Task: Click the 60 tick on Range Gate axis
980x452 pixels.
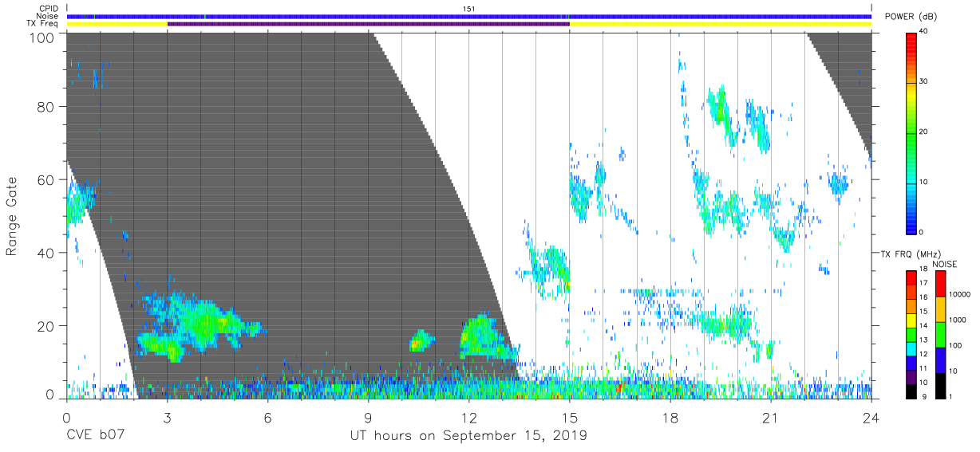Action: click(46, 180)
